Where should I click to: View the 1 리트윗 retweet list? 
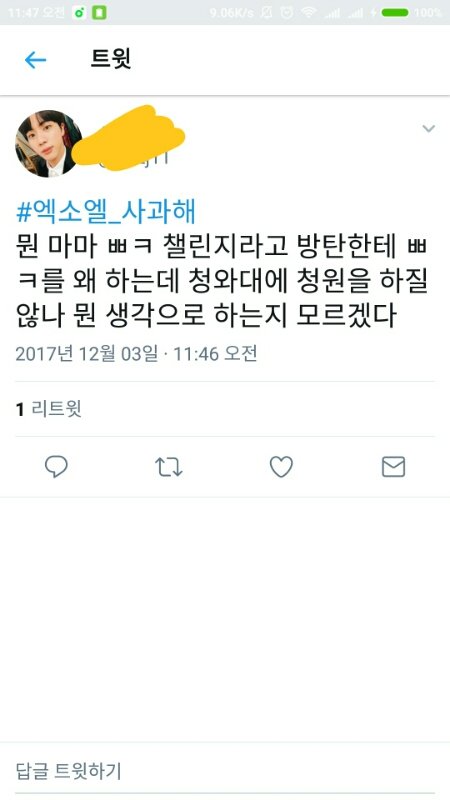(x=48, y=409)
